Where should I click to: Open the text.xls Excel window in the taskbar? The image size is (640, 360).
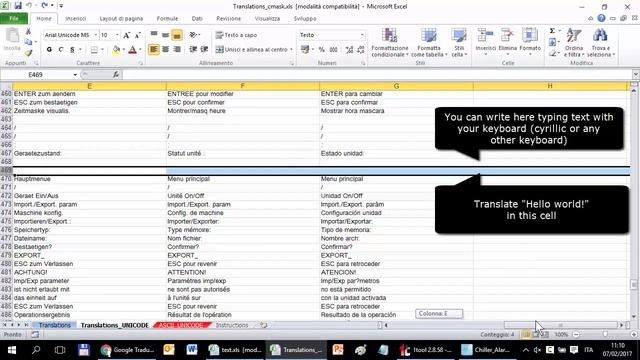(235, 350)
